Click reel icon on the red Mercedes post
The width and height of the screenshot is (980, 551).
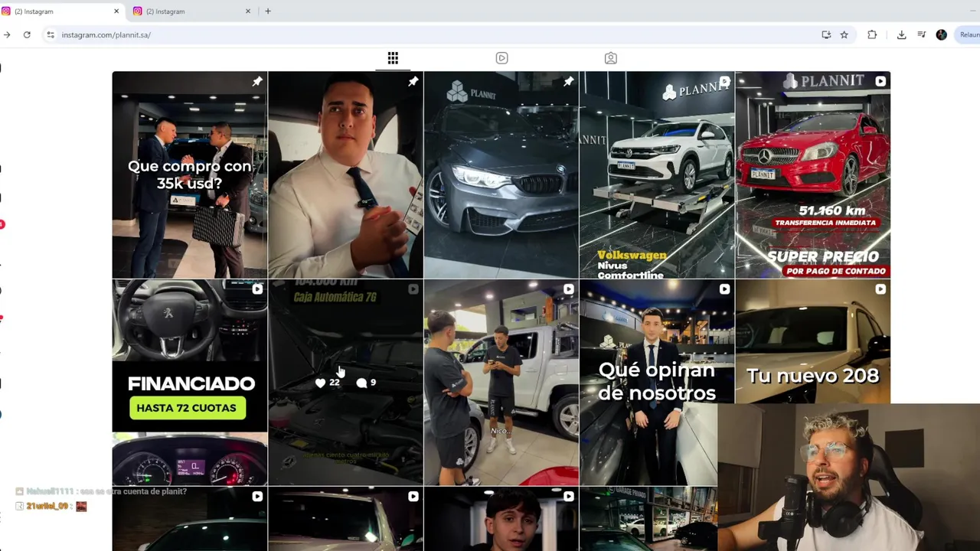click(x=880, y=81)
